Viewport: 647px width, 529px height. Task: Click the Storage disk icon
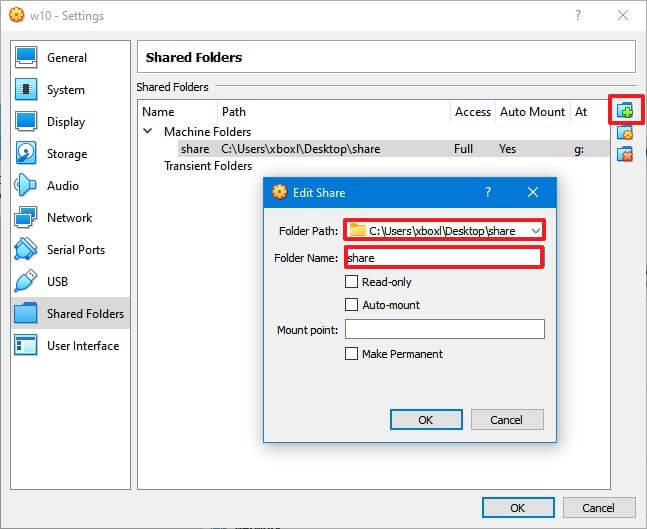pyautogui.click(x=26, y=153)
